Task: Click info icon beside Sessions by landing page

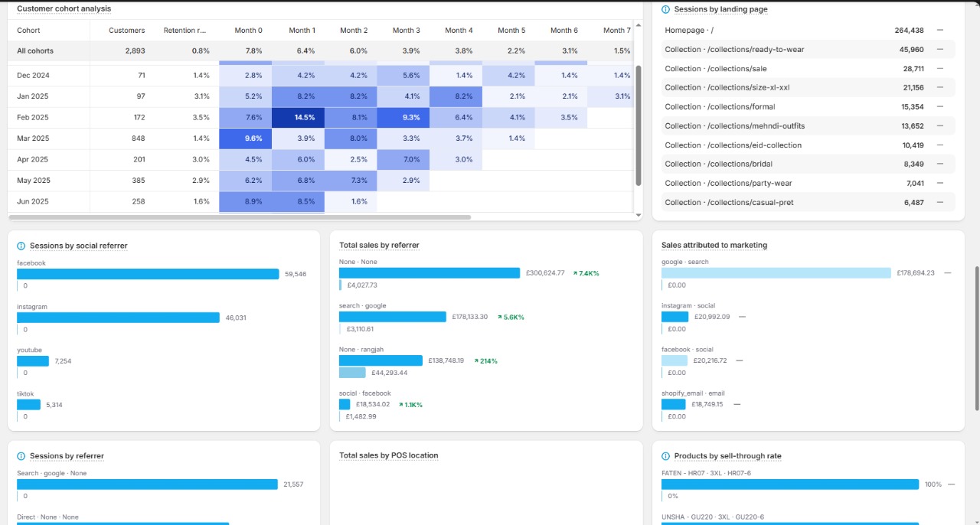Action: coord(665,9)
